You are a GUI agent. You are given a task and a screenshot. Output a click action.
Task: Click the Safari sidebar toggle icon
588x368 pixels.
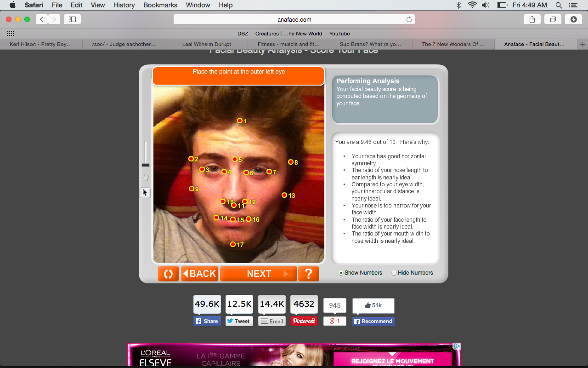(x=72, y=19)
